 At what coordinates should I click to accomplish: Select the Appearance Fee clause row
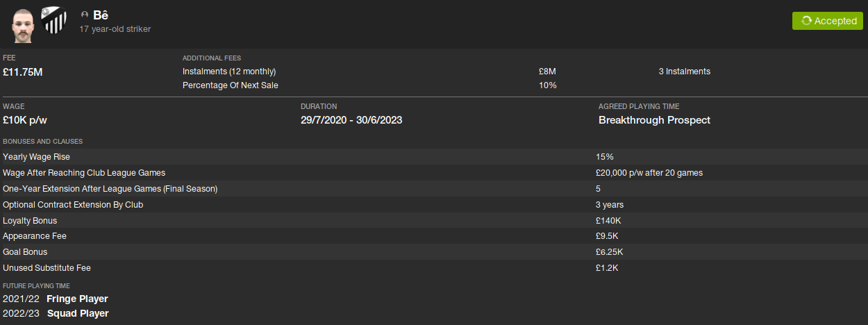click(x=35, y=236)
